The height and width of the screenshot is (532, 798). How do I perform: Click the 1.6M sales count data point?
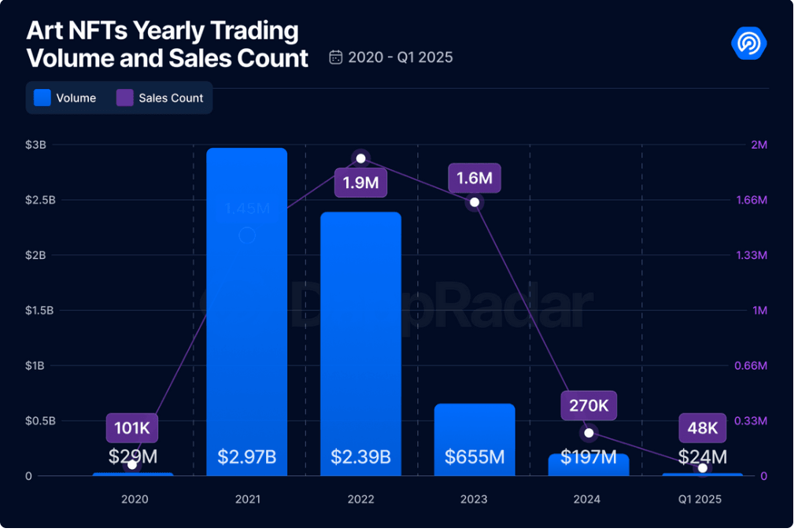pos(474,203)
